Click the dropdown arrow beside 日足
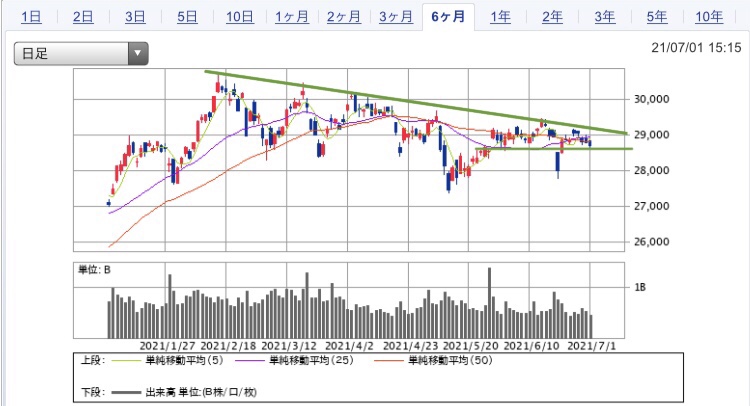The image size is (750, 406). click(x=138, y=53)
